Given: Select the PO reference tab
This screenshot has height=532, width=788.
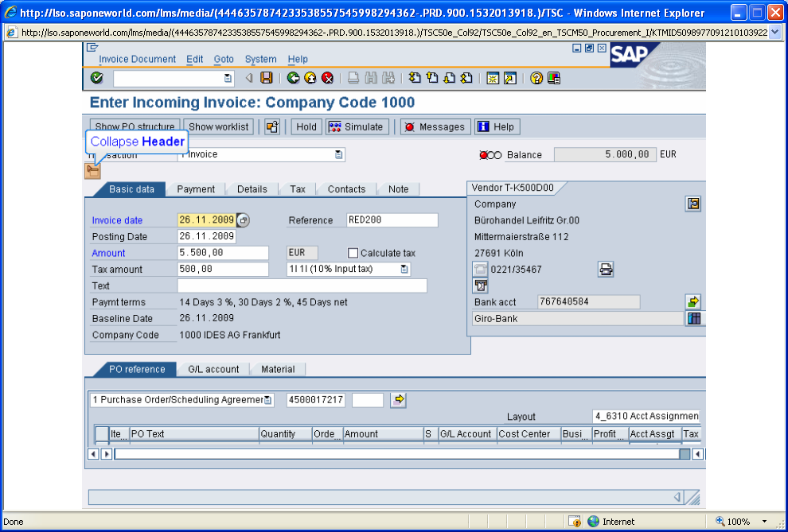Looking at the screenshot, I should pos(137,370).
